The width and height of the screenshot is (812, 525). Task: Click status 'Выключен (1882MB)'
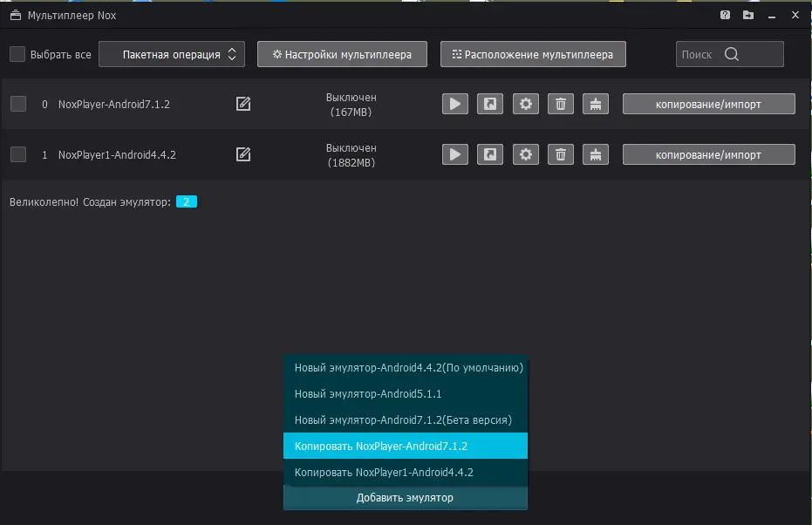(351, 155)
